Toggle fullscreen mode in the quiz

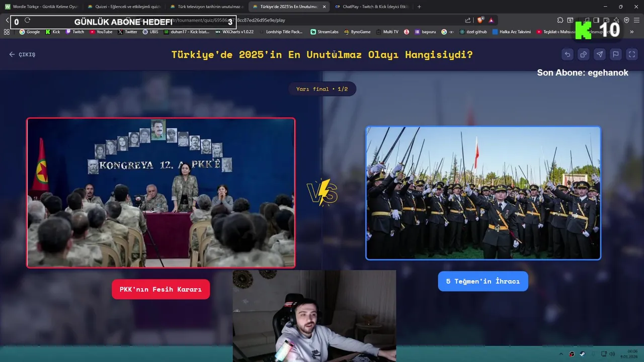(632, 54)
